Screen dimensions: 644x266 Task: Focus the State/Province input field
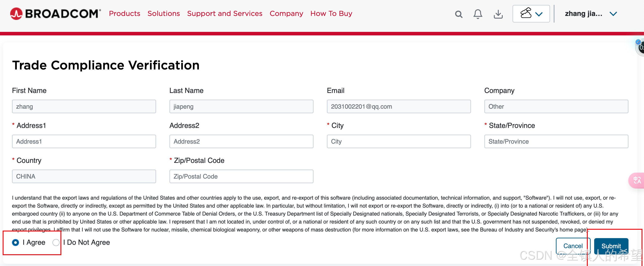556,141
